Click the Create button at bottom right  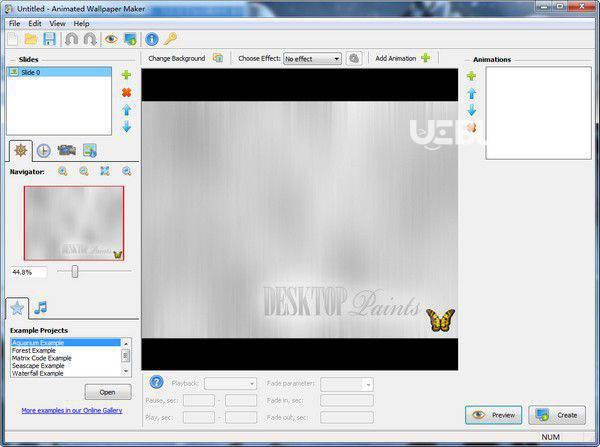click(557, 415)
